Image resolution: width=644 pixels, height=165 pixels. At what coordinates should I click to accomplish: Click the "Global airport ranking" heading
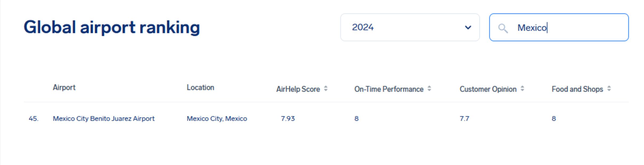coord(112,27)
